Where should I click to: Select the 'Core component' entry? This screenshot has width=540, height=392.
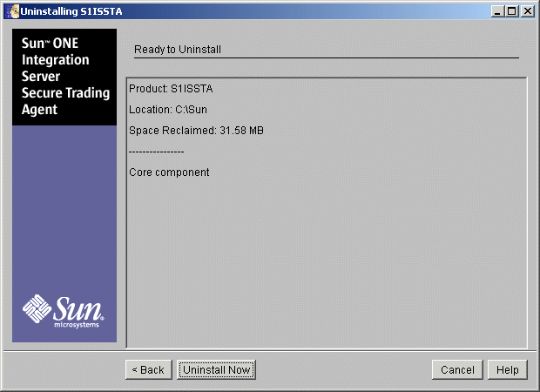point(169,172)
